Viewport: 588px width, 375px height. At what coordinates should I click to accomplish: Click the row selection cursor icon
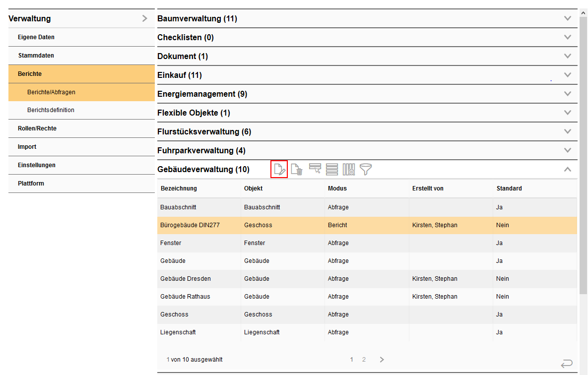315,169
